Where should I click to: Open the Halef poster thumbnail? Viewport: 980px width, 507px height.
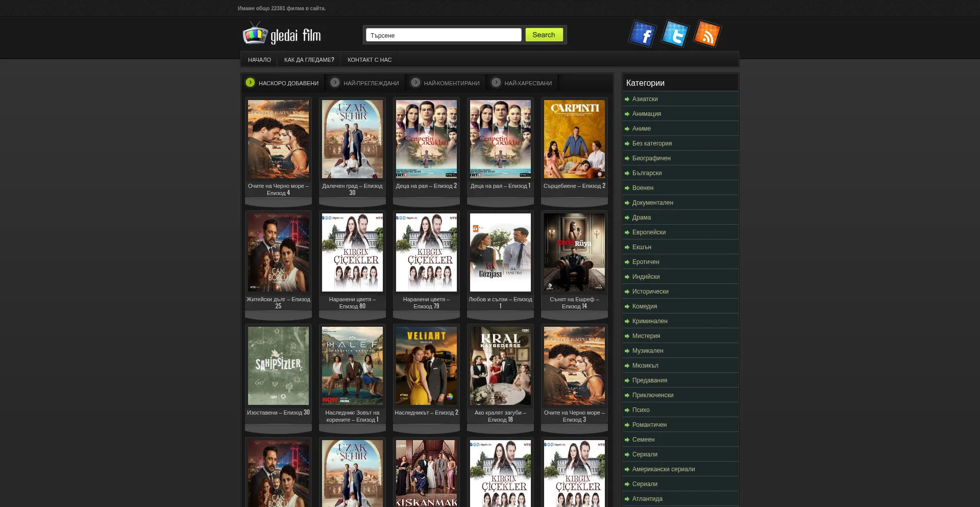click(352, 366)
